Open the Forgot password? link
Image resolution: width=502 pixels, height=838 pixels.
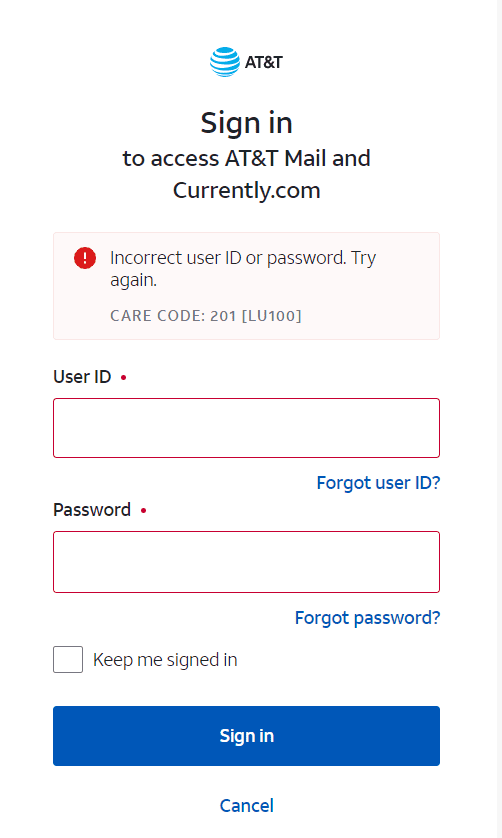pos(368,618)
